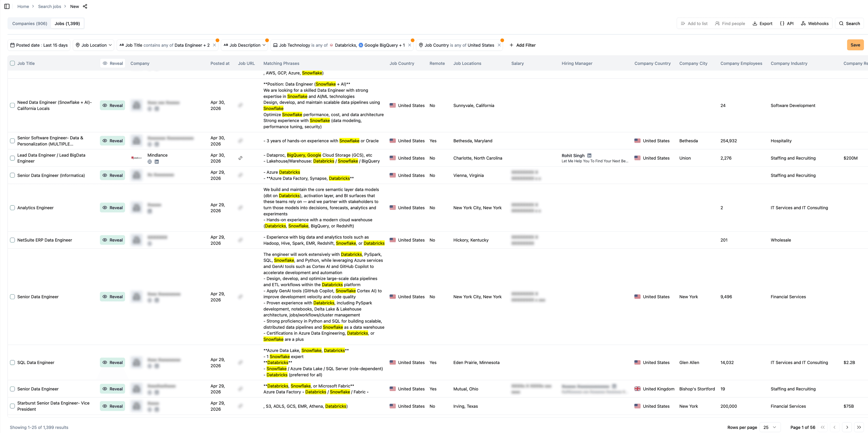Go to next page arrow
The width and height of the screenshot is (868, 433).
pos(847,427)
